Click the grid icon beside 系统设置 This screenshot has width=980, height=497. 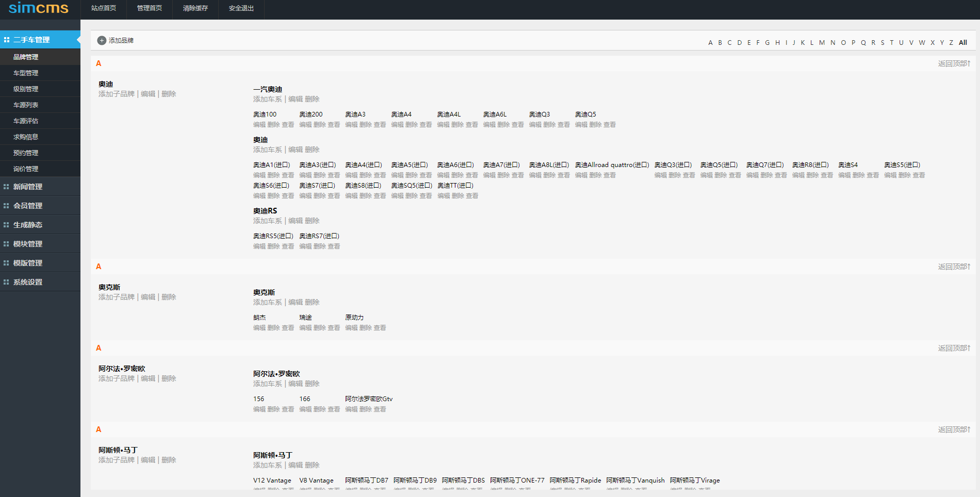pyautogui.click(x=6, y=281)
